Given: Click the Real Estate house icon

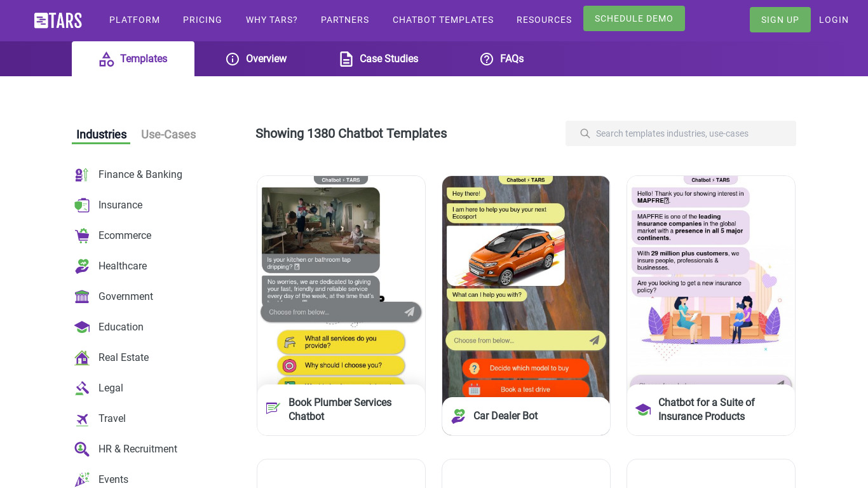Looking at the screenshot, I should point(81,358).
